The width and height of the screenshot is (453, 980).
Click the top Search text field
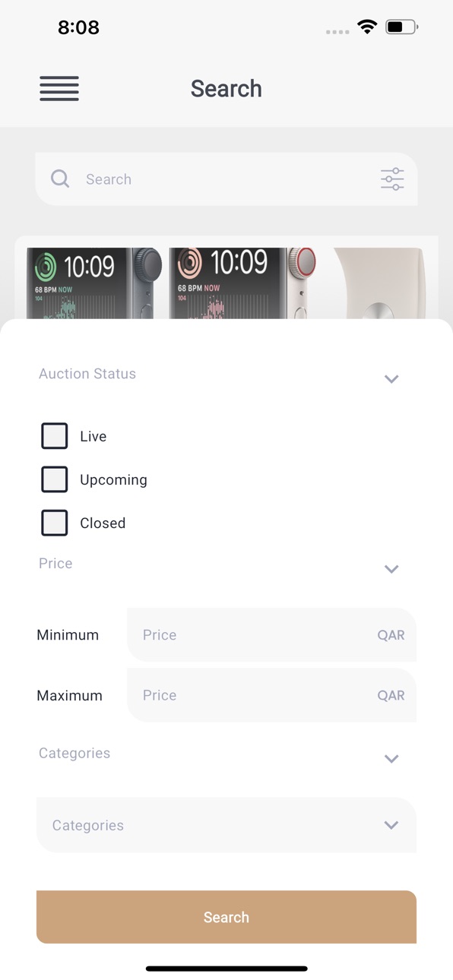pos(226,179)
